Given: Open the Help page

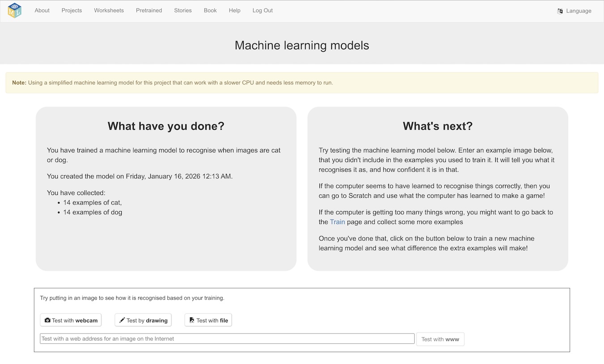Looking at the screenshot, I should 234,11.
